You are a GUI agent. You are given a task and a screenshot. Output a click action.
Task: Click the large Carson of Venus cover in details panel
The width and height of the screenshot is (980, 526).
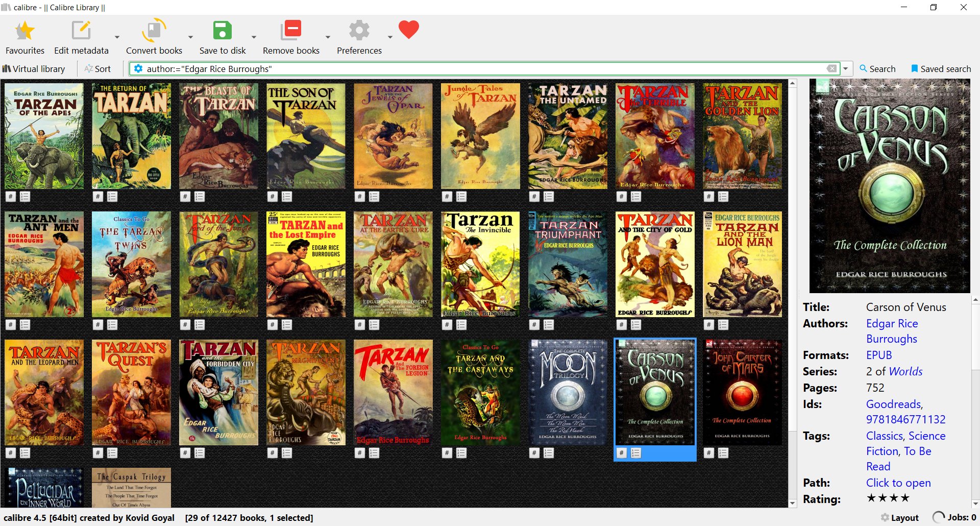(x=890, y=186)
